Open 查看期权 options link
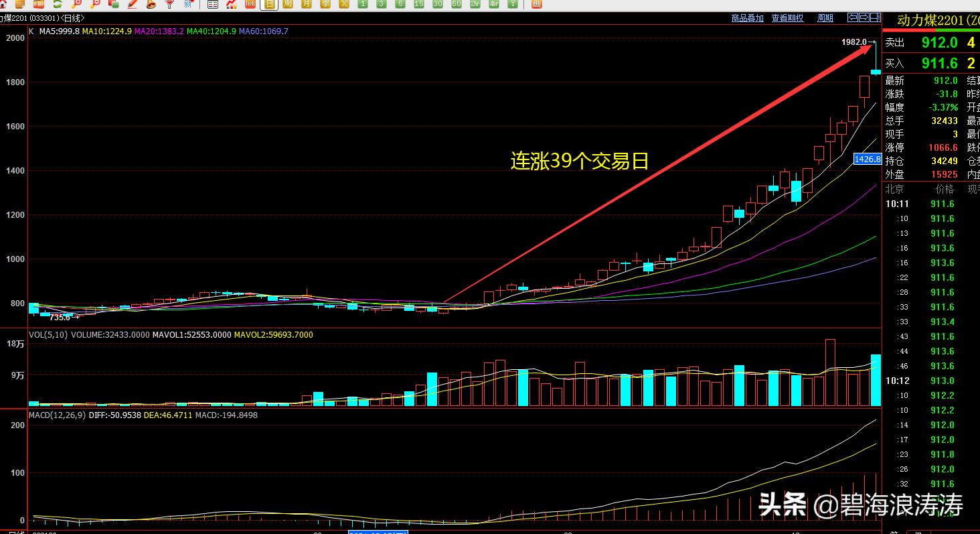This screenshot has height=534, width=980. 787,18
